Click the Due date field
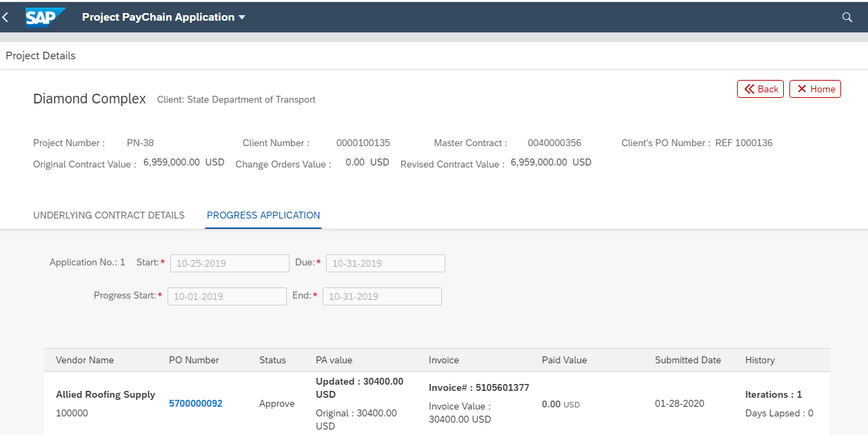Screen dimensions: 868x435 pos(385,263)
